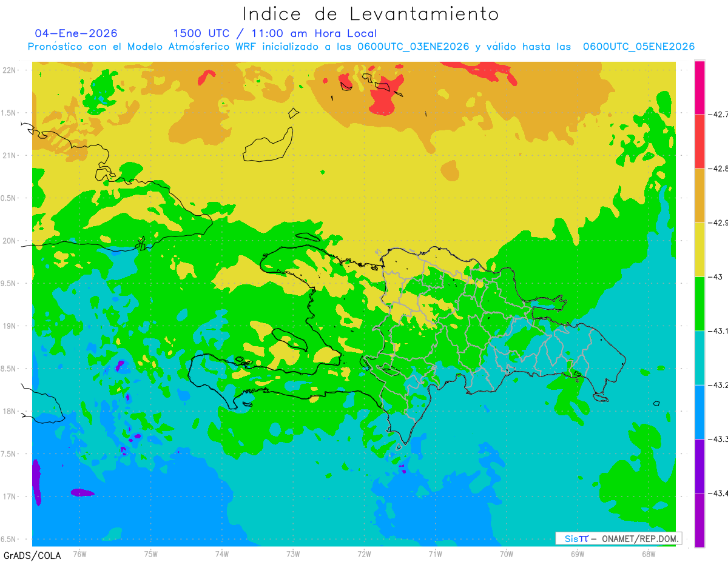Click the "76W" longitude label
Image resolution: width=728 pixels, height=562 pixels.
pyautogui.click(x=79, y=554)
